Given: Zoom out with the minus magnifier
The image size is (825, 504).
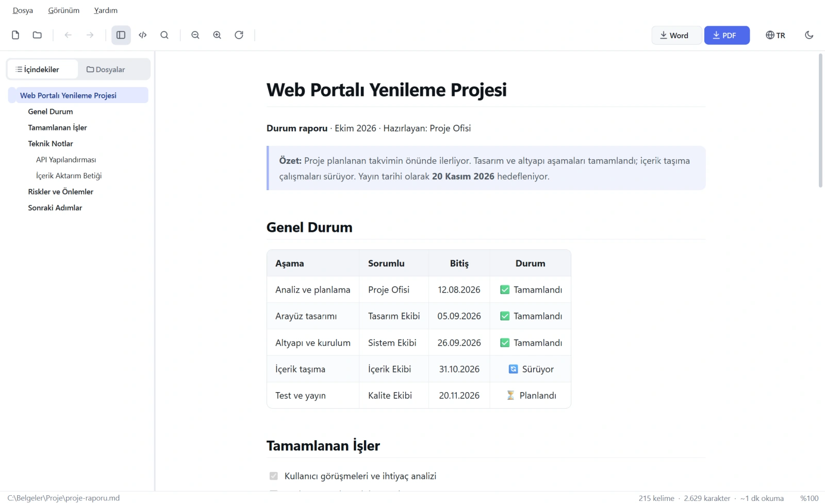Looking at the screenshot, I should point(195,35).
